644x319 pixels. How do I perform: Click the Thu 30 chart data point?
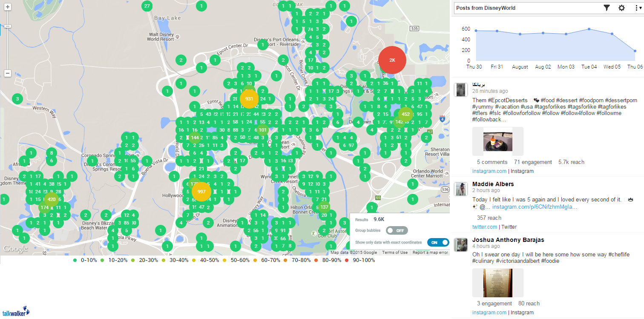[x=476, y=31]
